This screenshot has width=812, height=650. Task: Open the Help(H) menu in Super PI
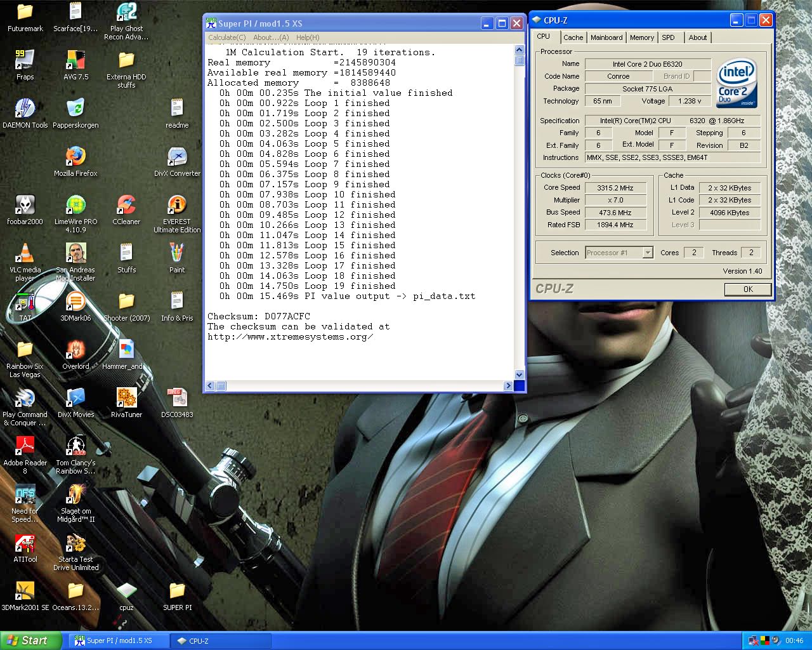(x=308, y=37)
